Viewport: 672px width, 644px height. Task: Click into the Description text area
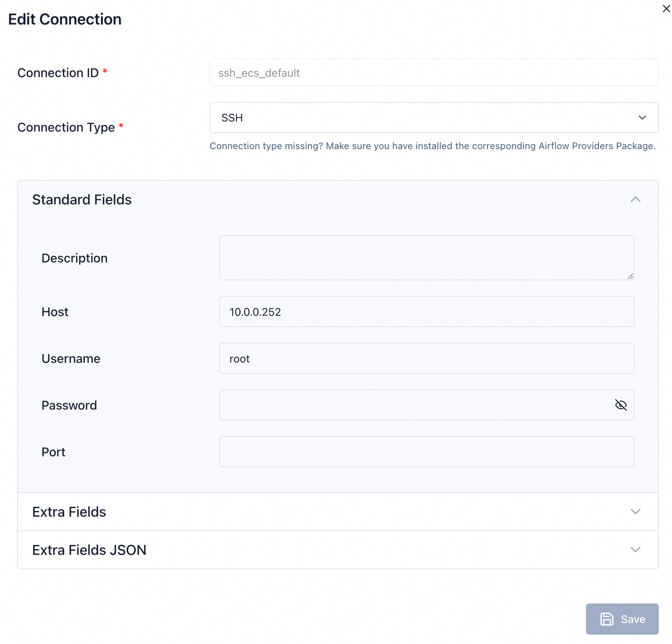(x=426, y=257)
